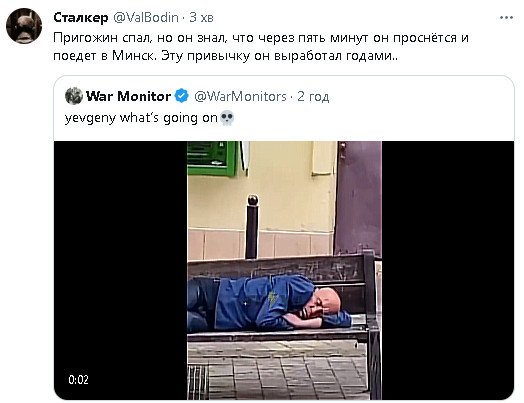Screen dimensions: 524x403
Task: Click the right black bar of video
Action: pyautogui.click(x=448, y=270)
